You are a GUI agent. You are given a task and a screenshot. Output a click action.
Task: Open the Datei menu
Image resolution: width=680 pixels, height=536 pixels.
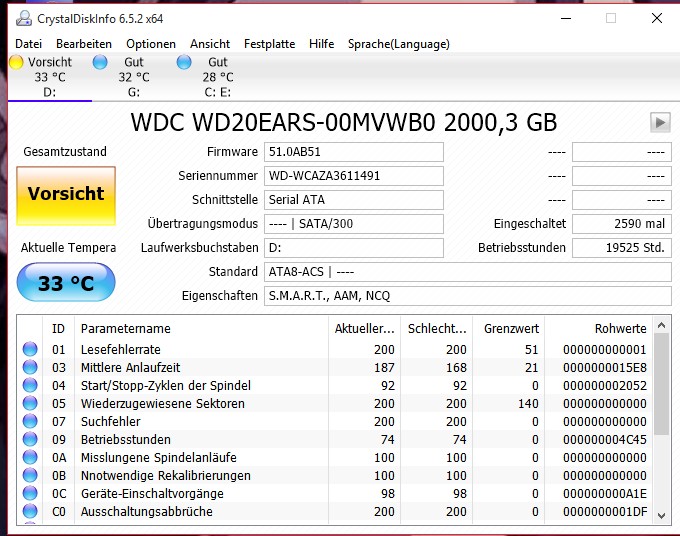point(29,44)
